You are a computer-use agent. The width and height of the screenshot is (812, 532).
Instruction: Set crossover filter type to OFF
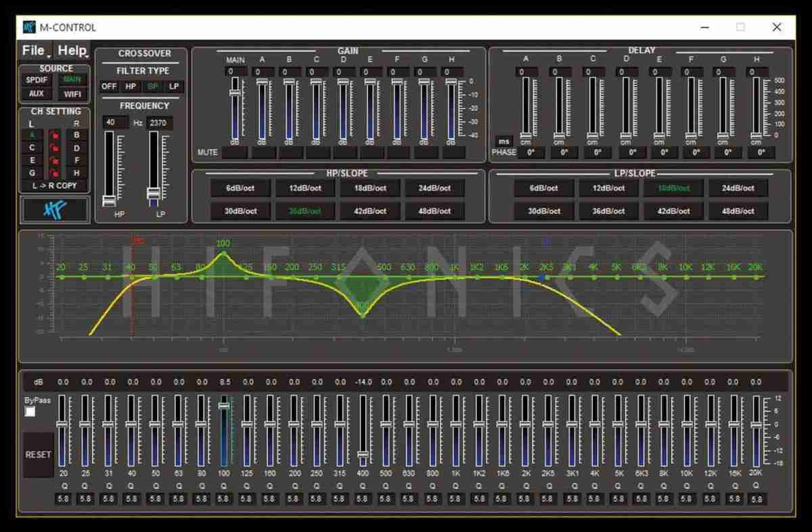[109, 87]
